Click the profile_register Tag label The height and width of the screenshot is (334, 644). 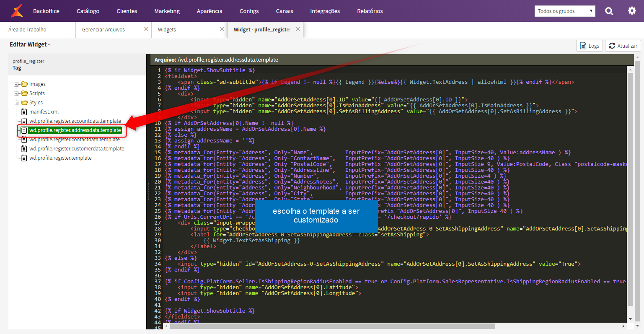[x=28, y=64]
